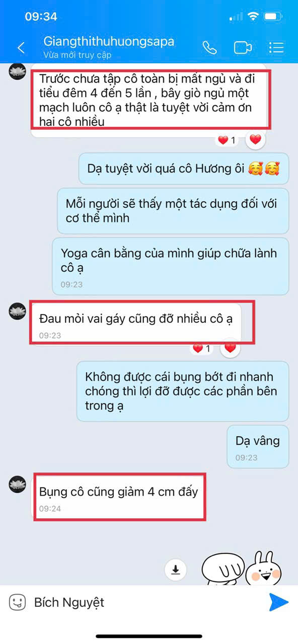The height and width of the screenshot is (644, 298).
Task: Open the chat options list icon
Action: [x=276, y=47]
